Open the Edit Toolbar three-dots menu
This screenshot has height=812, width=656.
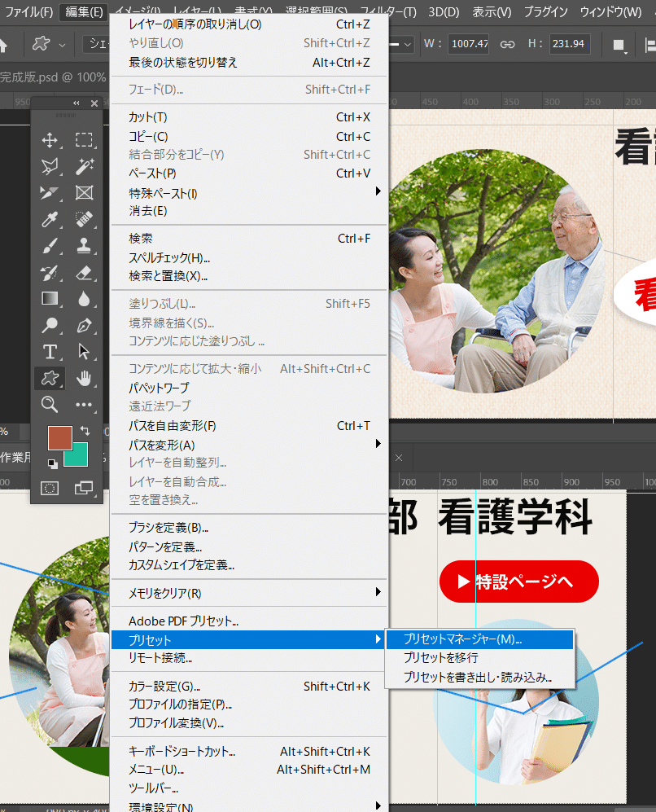84,405
